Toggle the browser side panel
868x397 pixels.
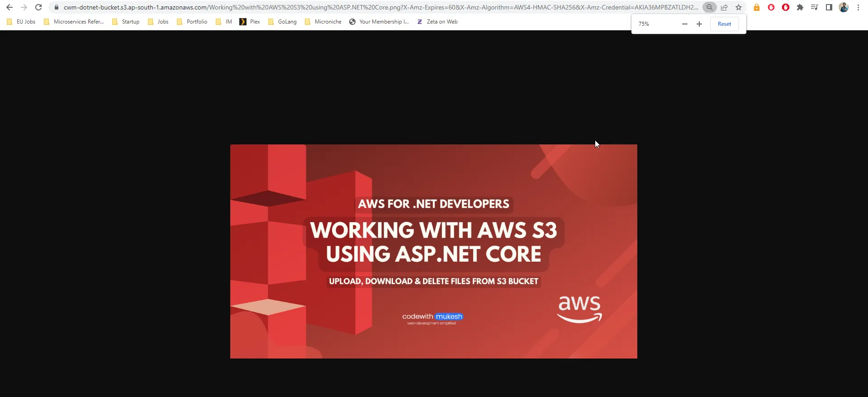(x=829, y=7)
